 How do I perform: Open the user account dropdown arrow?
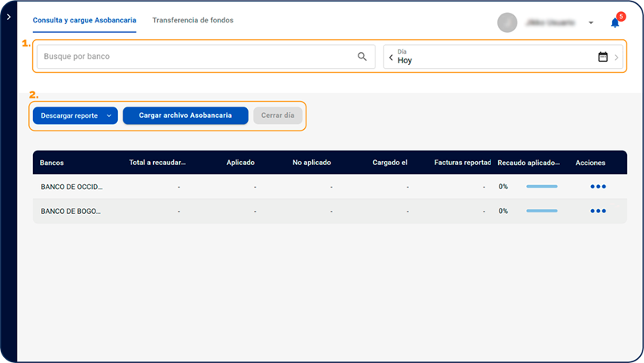click(591, 22)
